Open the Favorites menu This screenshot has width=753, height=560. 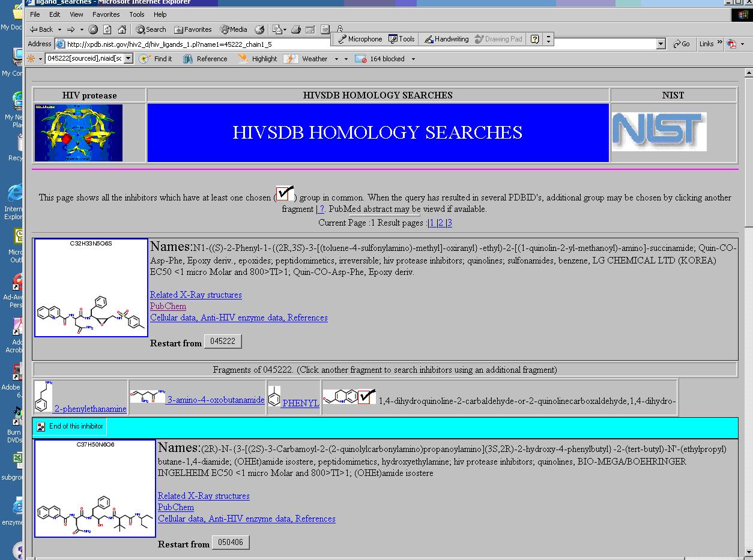click(x=106, y=14)
